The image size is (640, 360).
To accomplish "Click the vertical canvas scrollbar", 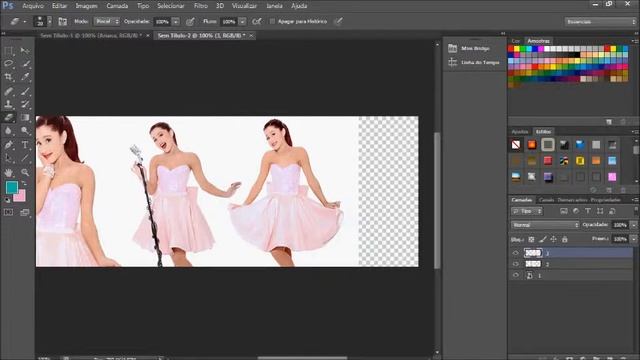I will coord(437,200).
